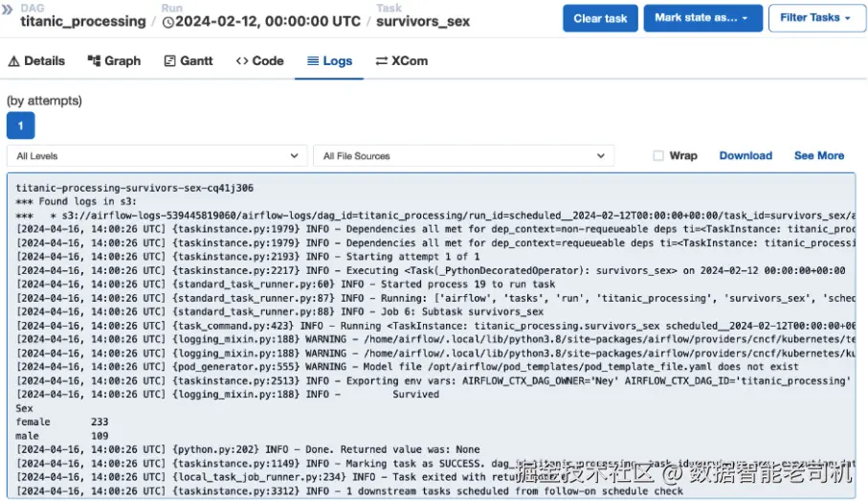Image resolution: width=868 pixels, height=501 pixels.
Task: Click the See More link
Action: [x=819, y=156]
